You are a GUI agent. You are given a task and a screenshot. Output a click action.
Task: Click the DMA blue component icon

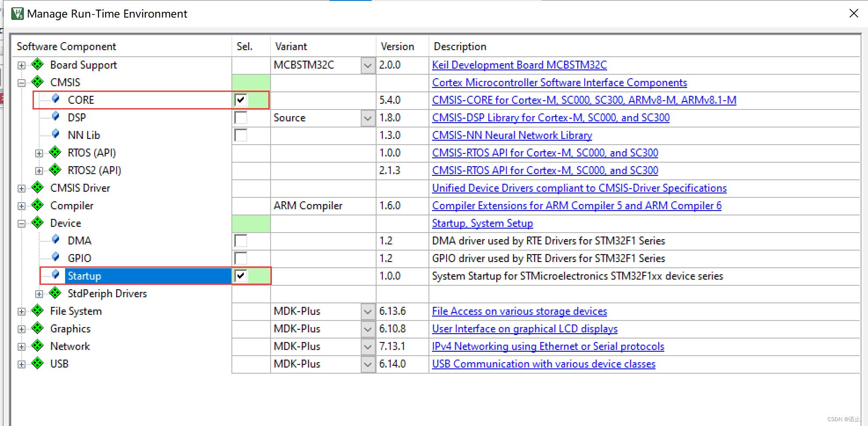[55, 240]
